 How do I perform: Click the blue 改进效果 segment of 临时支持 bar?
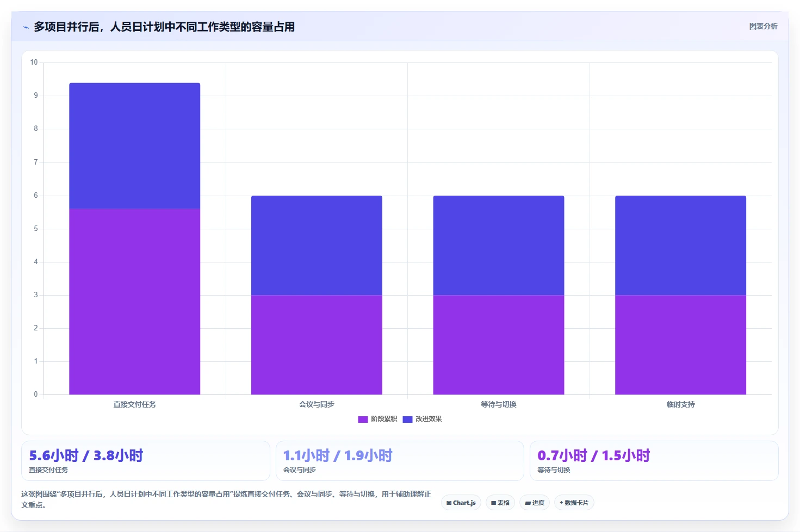pyautogui.click(x=680, y=245)
